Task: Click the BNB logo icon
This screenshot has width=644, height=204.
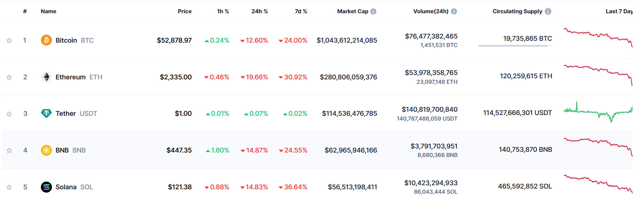Action: click(46, 150)
